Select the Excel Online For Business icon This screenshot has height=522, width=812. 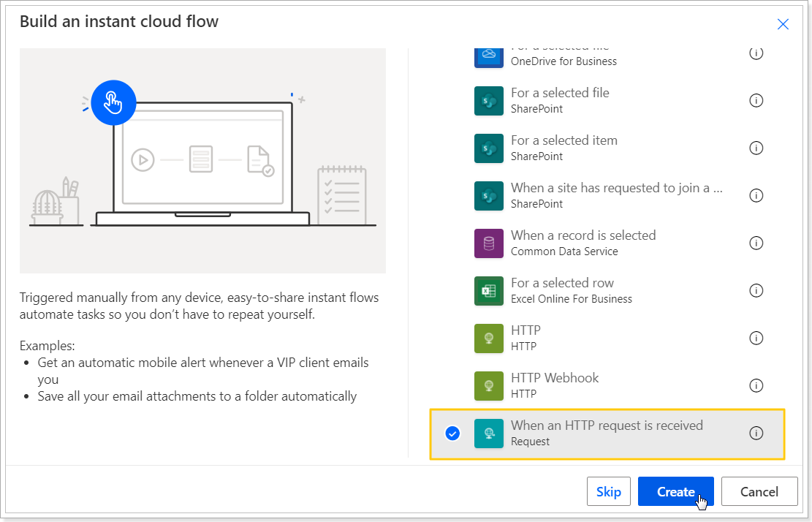tap(489, 291)
